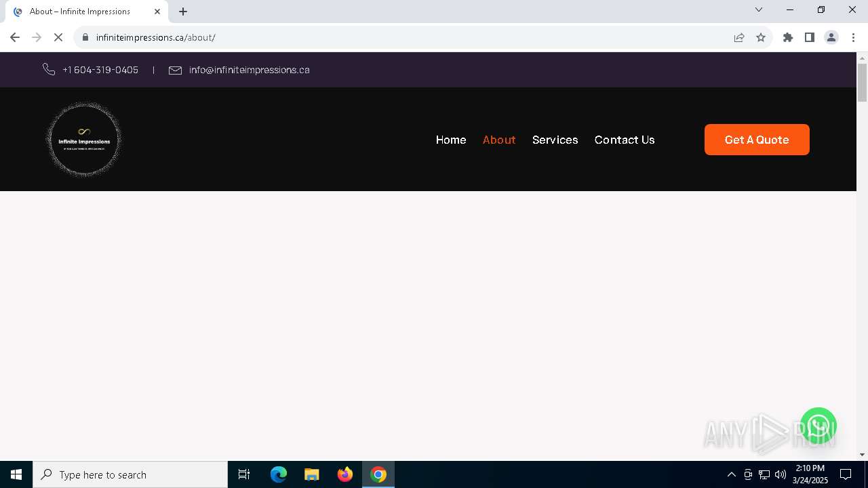The image size is (868, 488).
Task: Open volume control tray icon
Action: pos(781,474)
